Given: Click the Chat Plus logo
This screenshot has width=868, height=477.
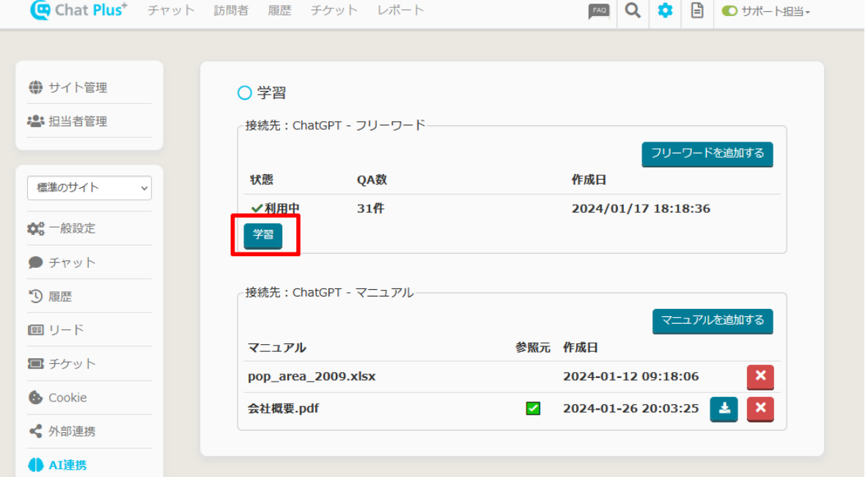Looking at the screenshot, I should pos(78,10).
